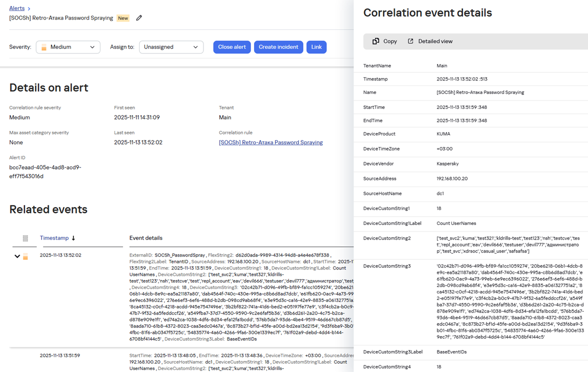Viewport: 588px width, 372px height.
Task: Open the Assign to dropdown showing Unassigned
Action: coord(171,47)
